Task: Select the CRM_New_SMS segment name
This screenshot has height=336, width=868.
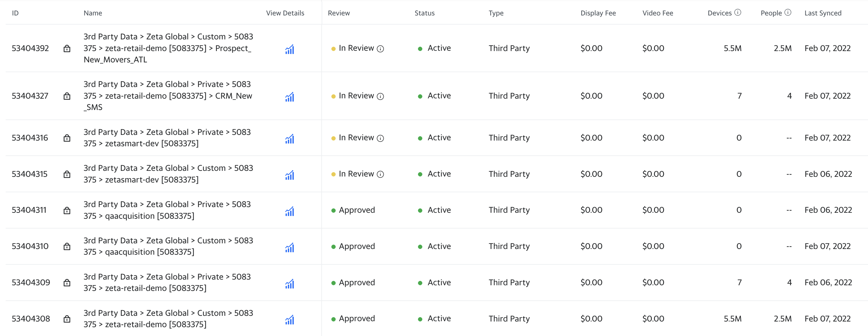Action: [x=168, y=96]
